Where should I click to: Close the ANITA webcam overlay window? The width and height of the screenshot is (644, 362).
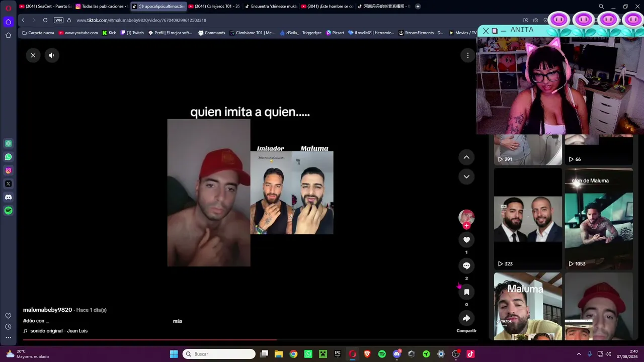pos(486,31)
